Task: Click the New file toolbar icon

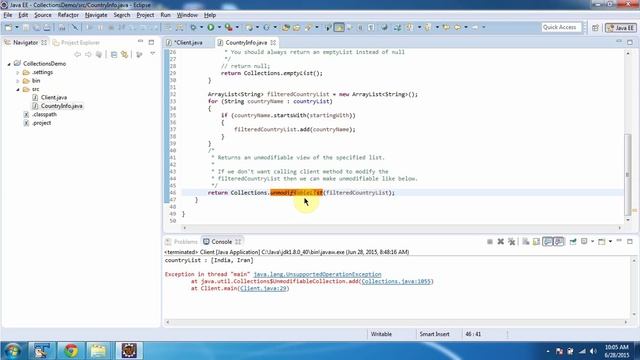Action: pyautogui.click(x=8, y=27)
